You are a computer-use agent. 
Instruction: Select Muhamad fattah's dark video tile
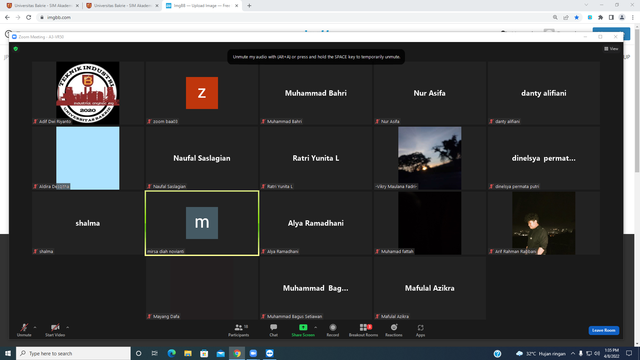429,223
